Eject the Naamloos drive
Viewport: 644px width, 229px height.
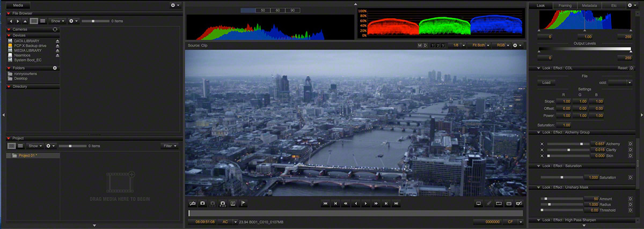[57, 55]
